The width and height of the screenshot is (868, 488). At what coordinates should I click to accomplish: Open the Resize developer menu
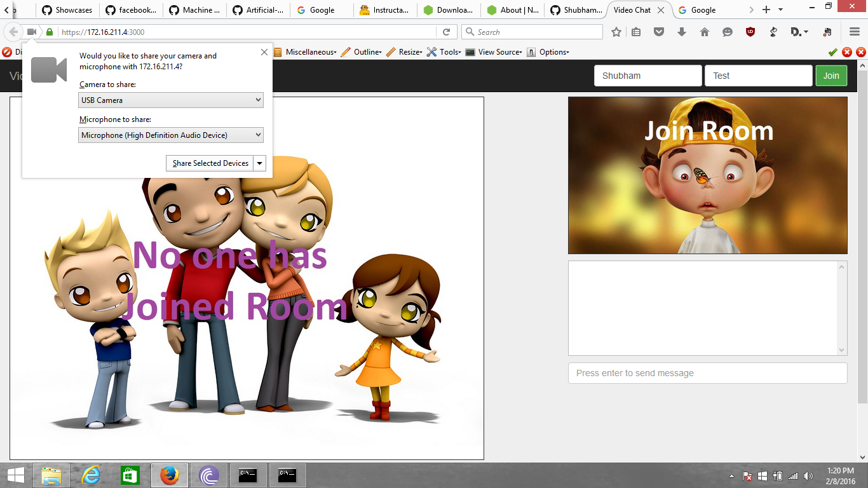404,52
